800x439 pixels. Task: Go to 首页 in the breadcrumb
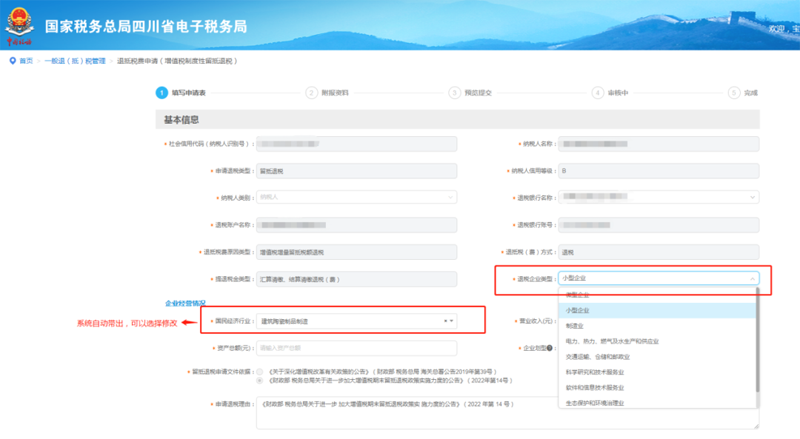click(x=27, y=61)
